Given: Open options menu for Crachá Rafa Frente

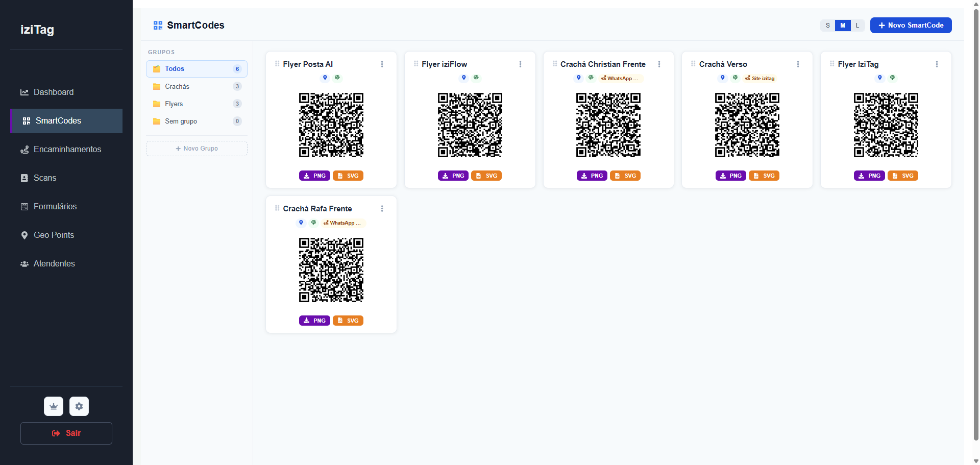Looking at the screenshot, I should click(382, 209).
